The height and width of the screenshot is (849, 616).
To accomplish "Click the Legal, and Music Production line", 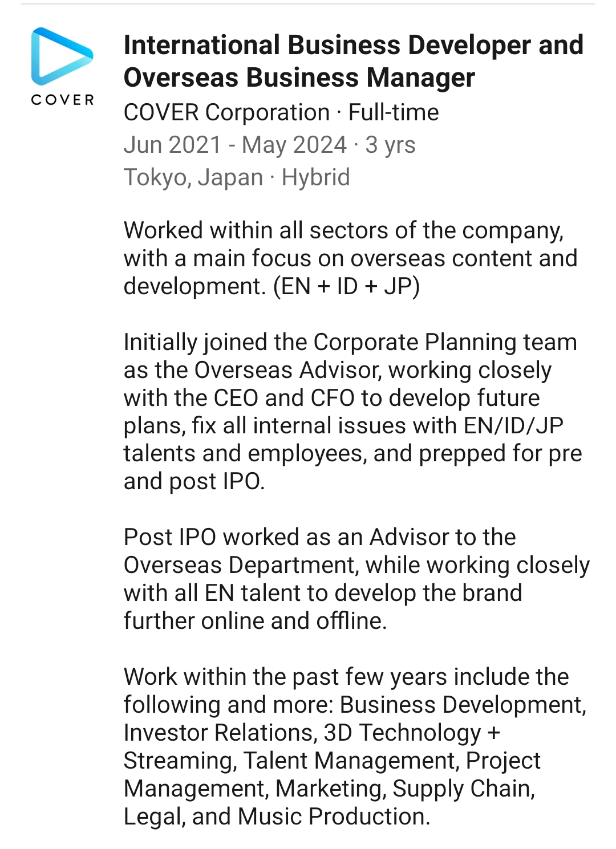I will (277, 816).
